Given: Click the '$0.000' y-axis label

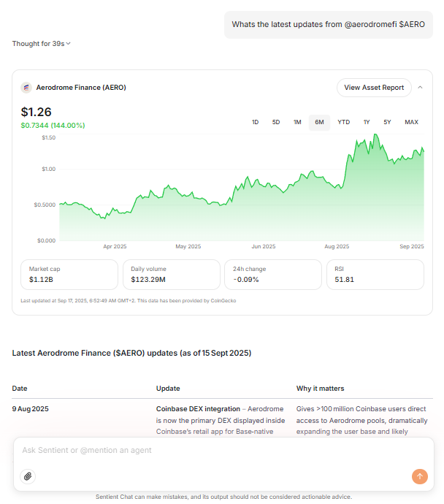Looking at the screenshot, I should pyautogui.click(x=46, y=240).
